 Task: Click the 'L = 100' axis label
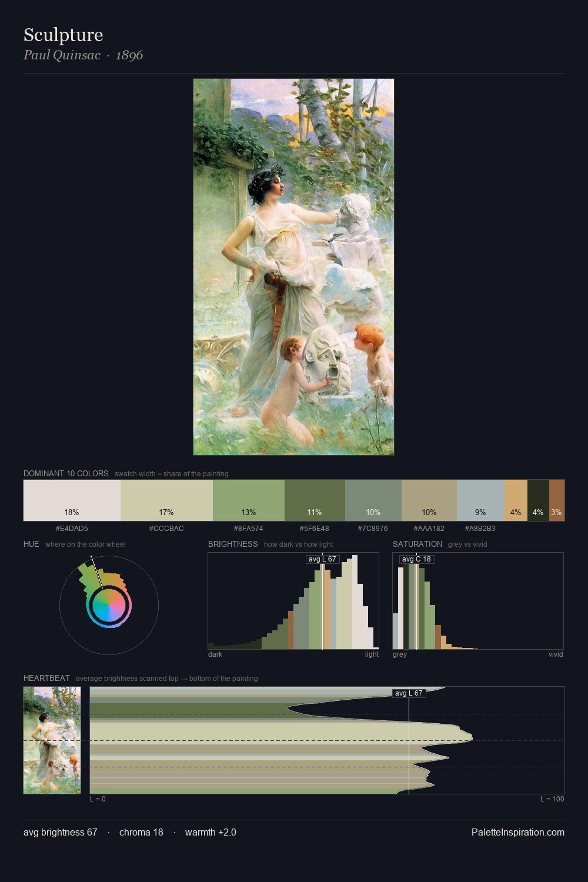tap(552, 799)
